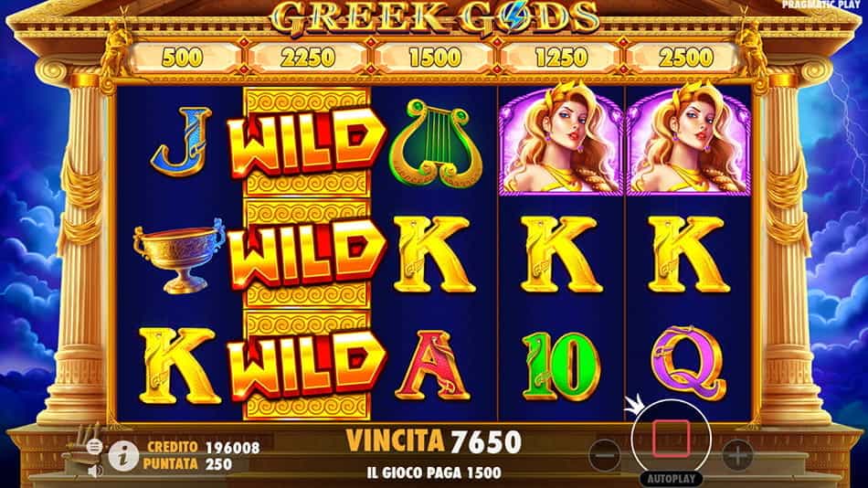868x488 pixels.
Task: Decrease the bet with minus button
Action: tap(605, 455)
